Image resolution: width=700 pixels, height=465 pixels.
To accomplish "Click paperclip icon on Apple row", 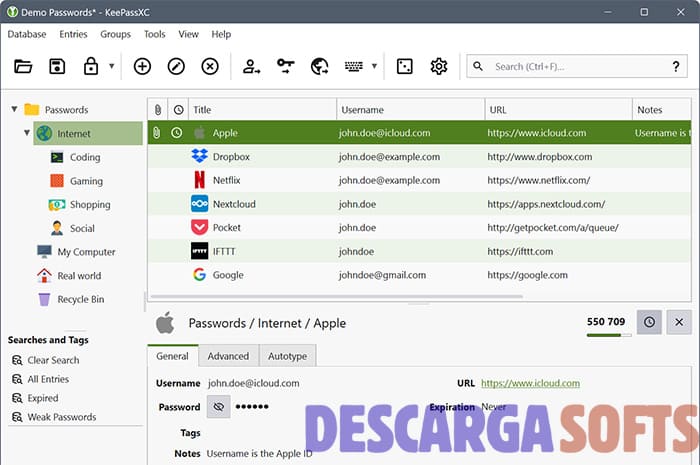I will [157, 133].
